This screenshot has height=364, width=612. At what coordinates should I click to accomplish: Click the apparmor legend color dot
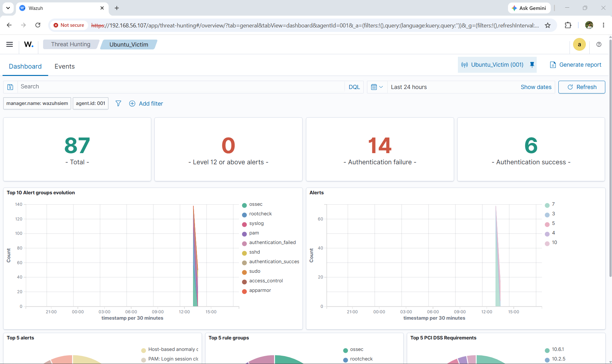point(244,291)
